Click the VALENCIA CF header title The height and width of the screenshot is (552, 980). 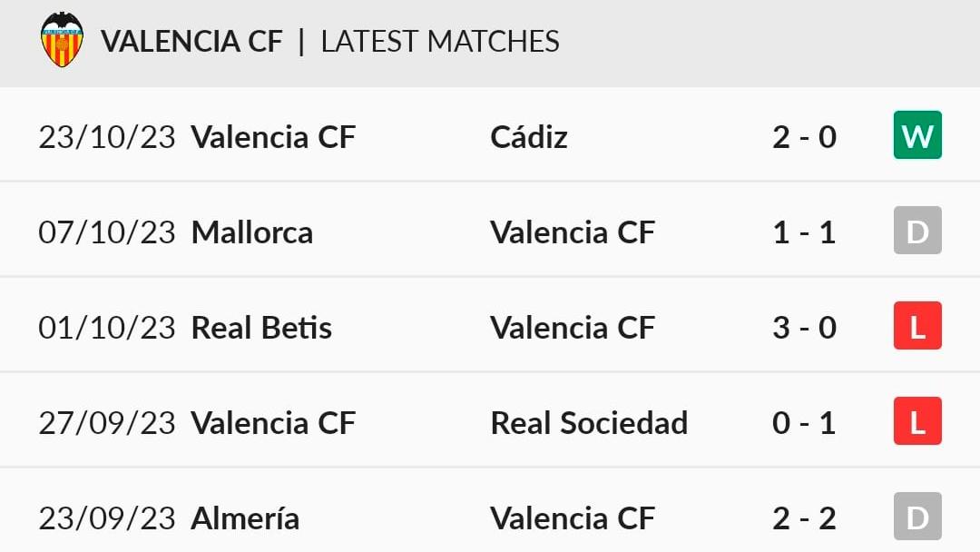(x=191, y=41)
